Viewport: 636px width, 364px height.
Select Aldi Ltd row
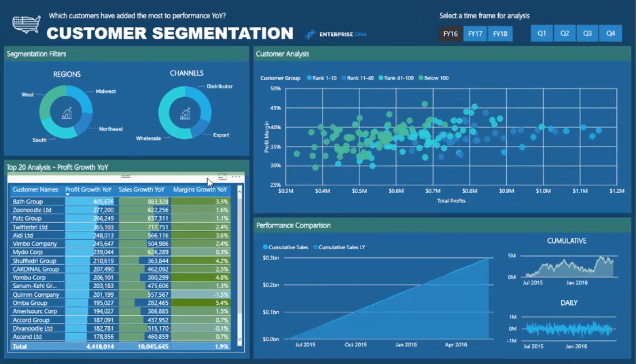coord(120,236)
